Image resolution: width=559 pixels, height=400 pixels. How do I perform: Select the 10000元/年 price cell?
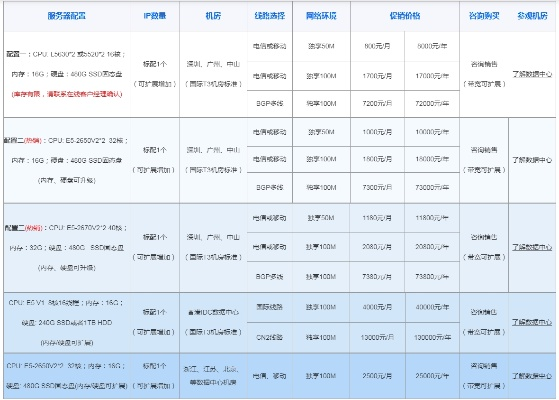click(432, 132)
